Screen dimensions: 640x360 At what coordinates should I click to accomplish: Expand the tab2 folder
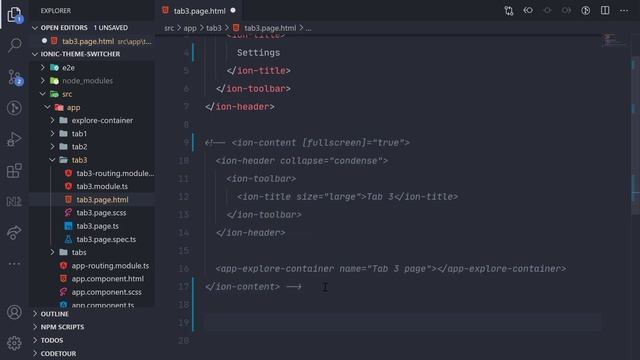point(53,147)
